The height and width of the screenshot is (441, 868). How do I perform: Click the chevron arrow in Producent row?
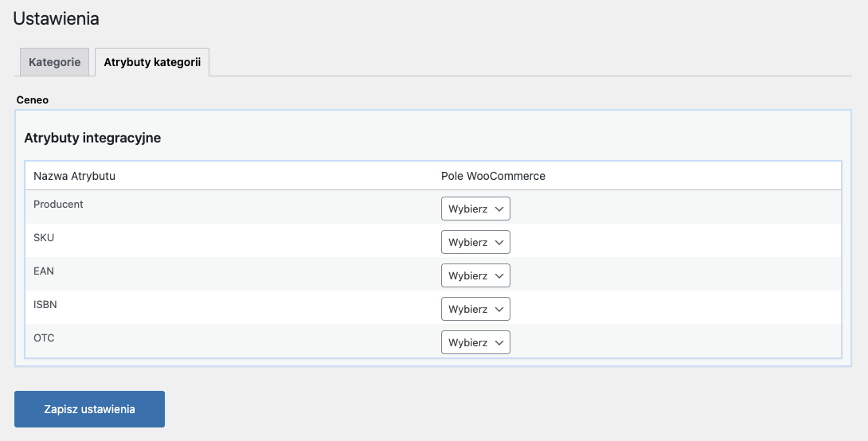tap(499, 209)
